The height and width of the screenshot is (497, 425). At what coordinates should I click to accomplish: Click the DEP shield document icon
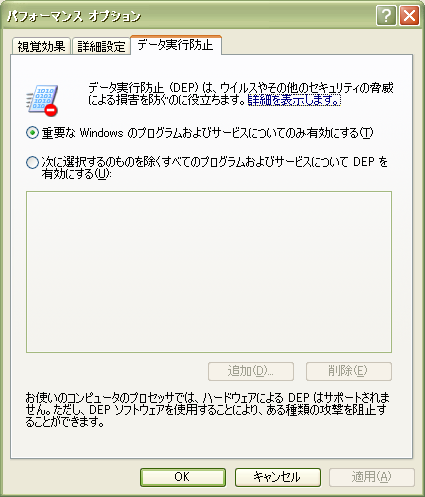(42, 100)
